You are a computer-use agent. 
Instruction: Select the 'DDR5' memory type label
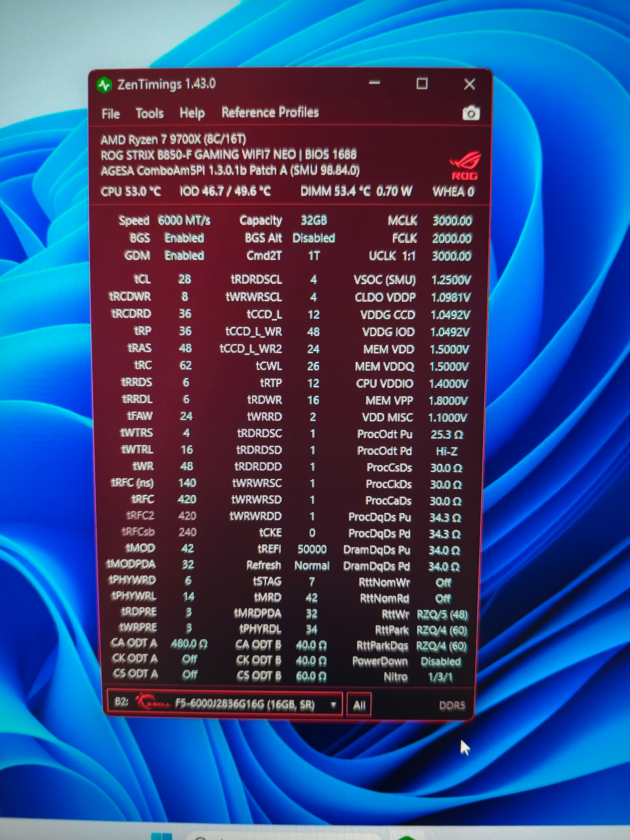click(452, 705)
